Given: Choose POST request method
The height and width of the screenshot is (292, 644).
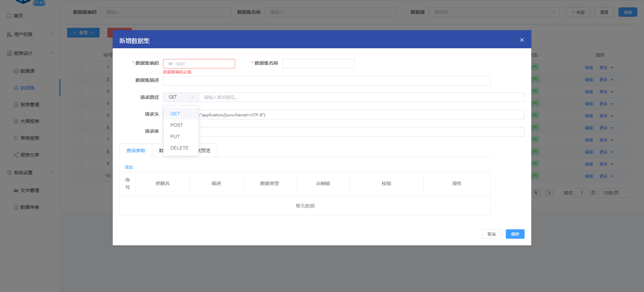Looking at the screenshot, I should click(x=181, y=125).
